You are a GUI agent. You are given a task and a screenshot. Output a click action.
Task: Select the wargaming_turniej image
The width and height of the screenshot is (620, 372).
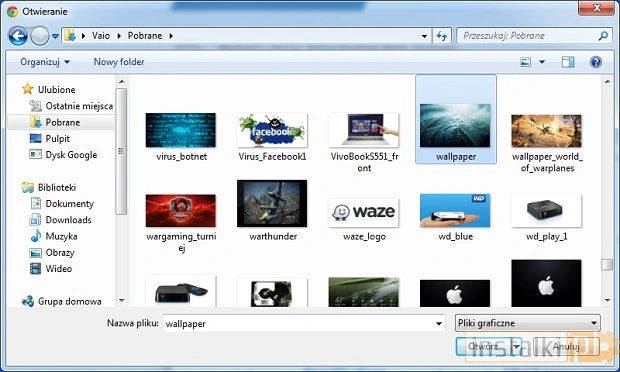(181, 223)
